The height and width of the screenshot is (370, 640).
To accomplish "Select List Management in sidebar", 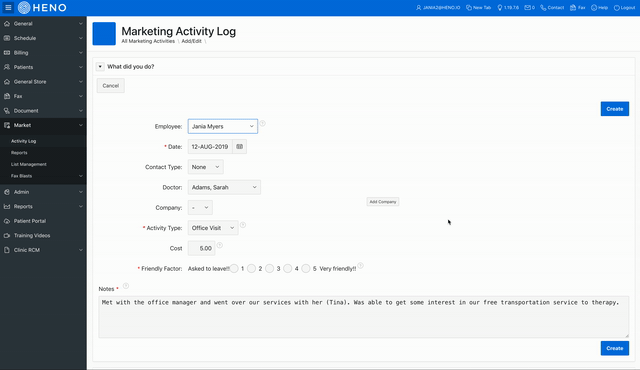I will pos(29,164).
